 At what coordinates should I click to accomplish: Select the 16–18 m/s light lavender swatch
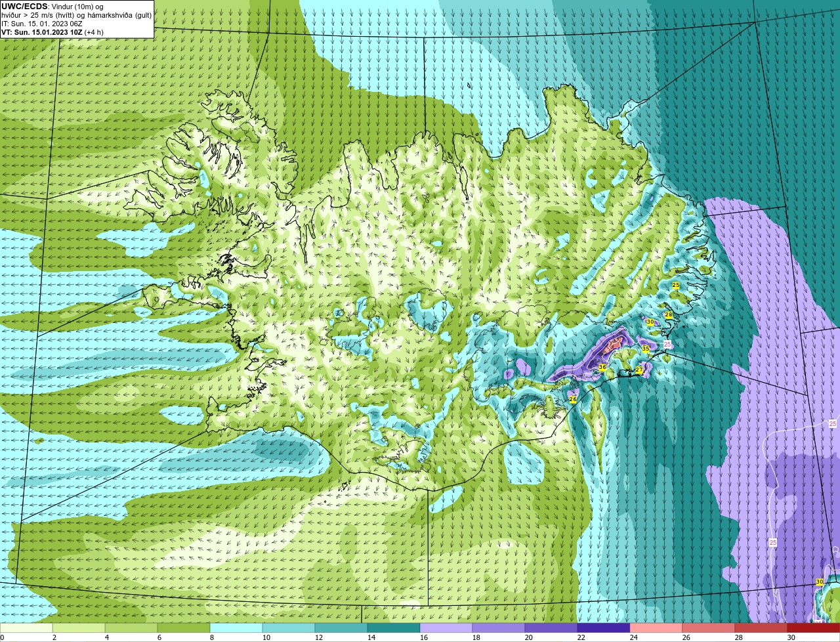(446, 628)
